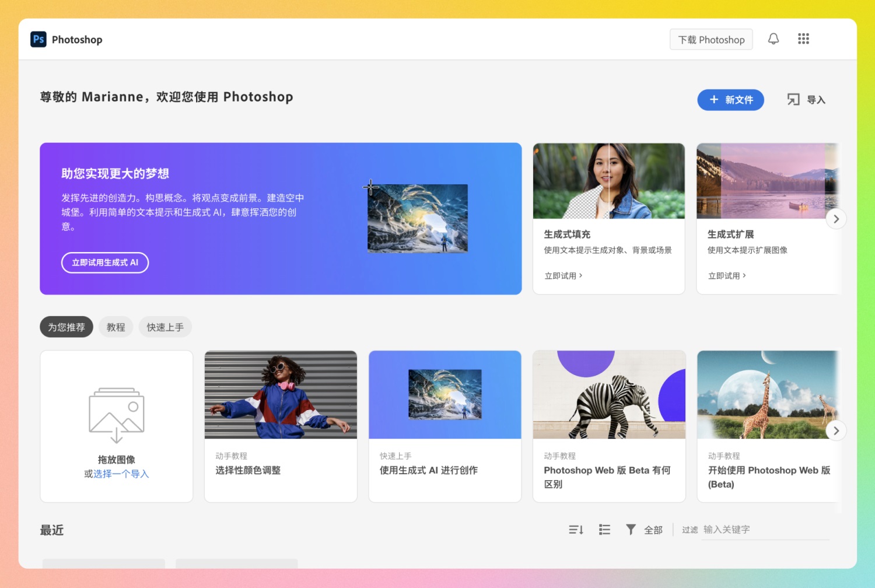Advance the tutorials carousel arrow

click(836, 430)
